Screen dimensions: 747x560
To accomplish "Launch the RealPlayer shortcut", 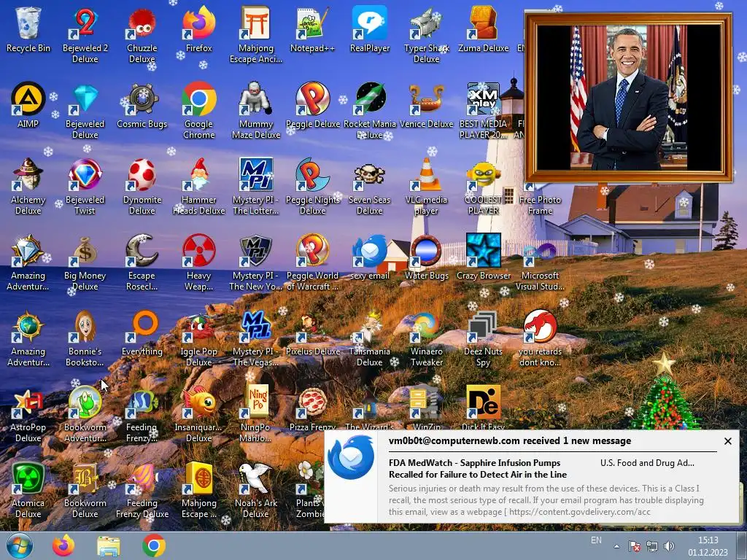I will (370, 29).
